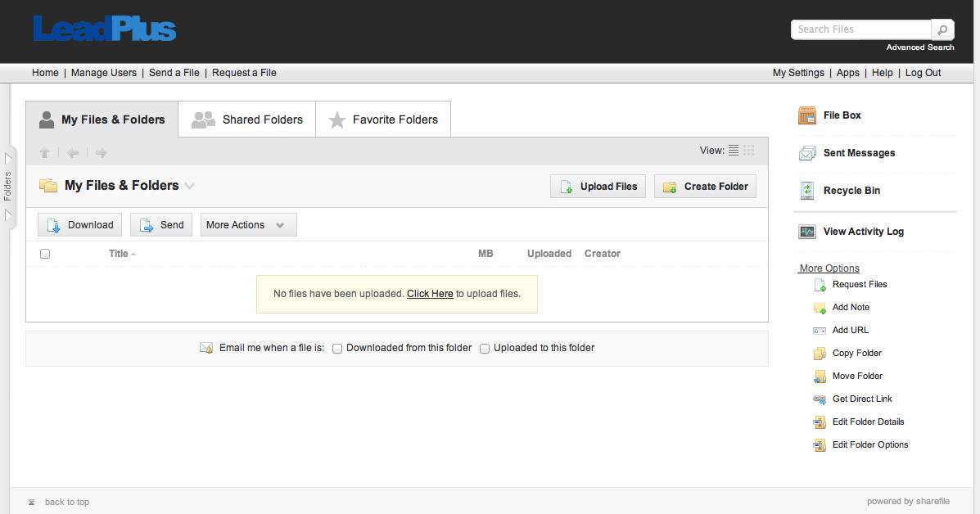The image size is (980, 514).
Task: Enable Uploaded to this folder notification
Action: (x=485, y=349)
